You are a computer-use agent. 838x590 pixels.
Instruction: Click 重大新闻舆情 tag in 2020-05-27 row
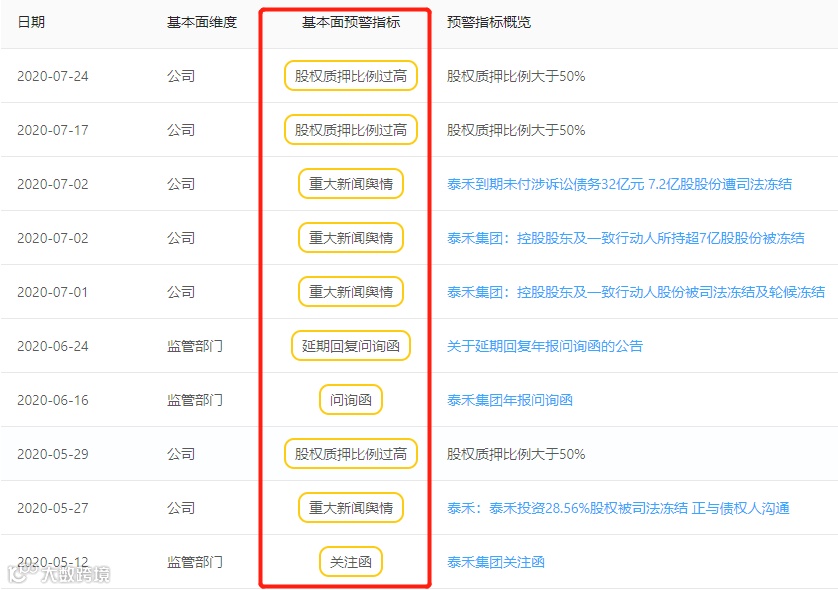coord(351,508)
